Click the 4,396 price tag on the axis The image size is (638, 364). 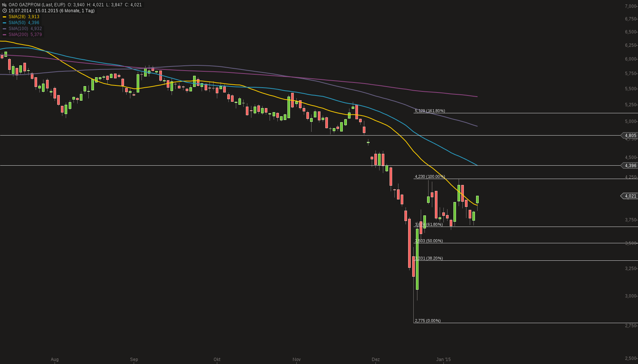[630, 166]
